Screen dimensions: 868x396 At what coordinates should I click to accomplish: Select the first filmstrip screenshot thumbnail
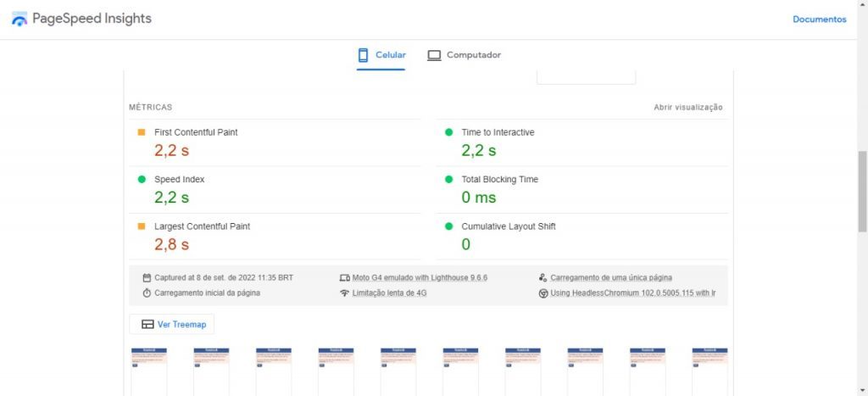click(x=148, y=370)
